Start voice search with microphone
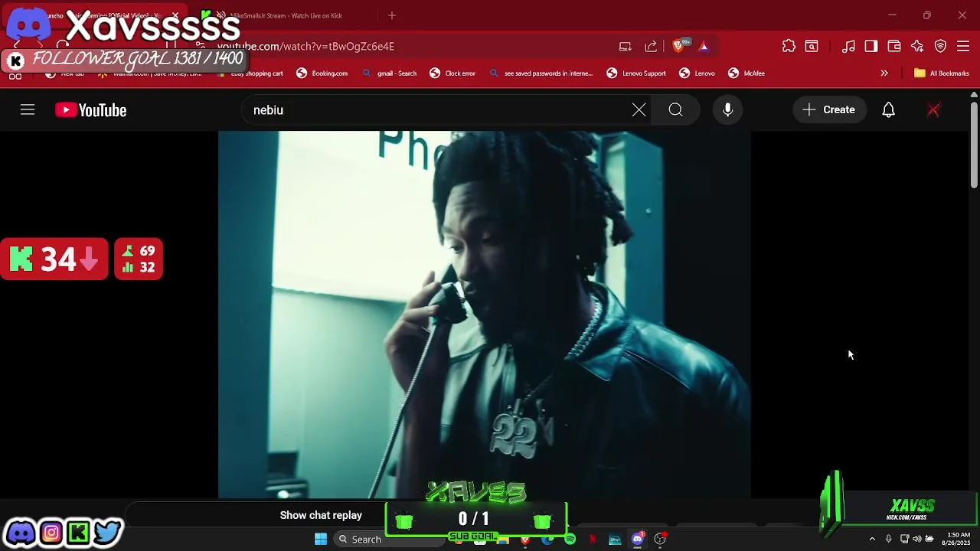 pos(728,110)
